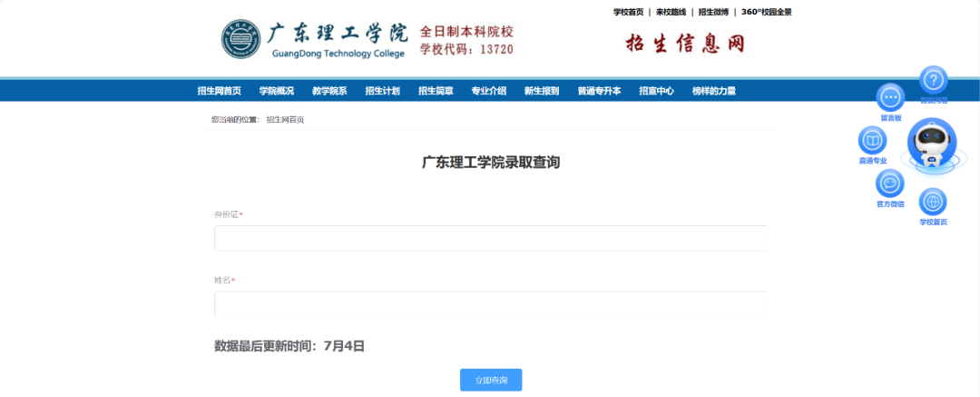
Task: Click the 招生信息网 red heading
Action: click(685, 44)
